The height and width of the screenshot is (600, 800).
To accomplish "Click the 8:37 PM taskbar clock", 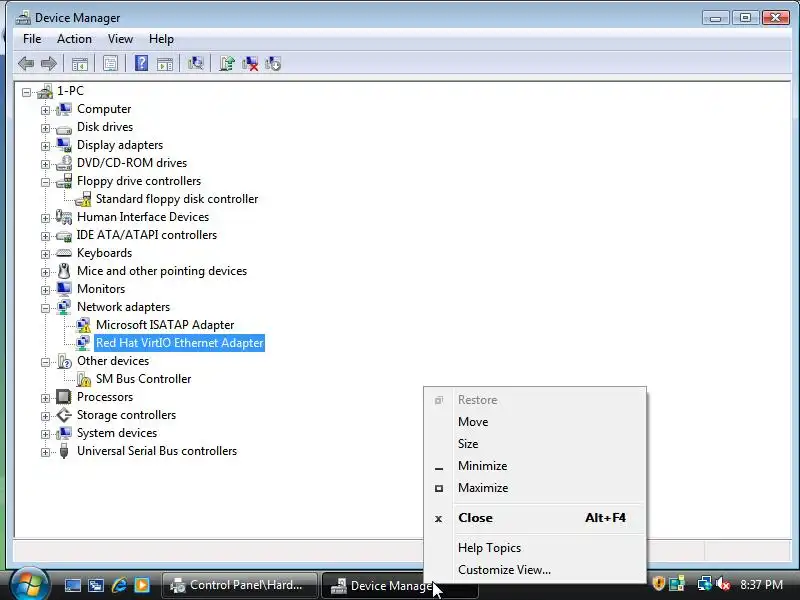I will click(761, 585).
